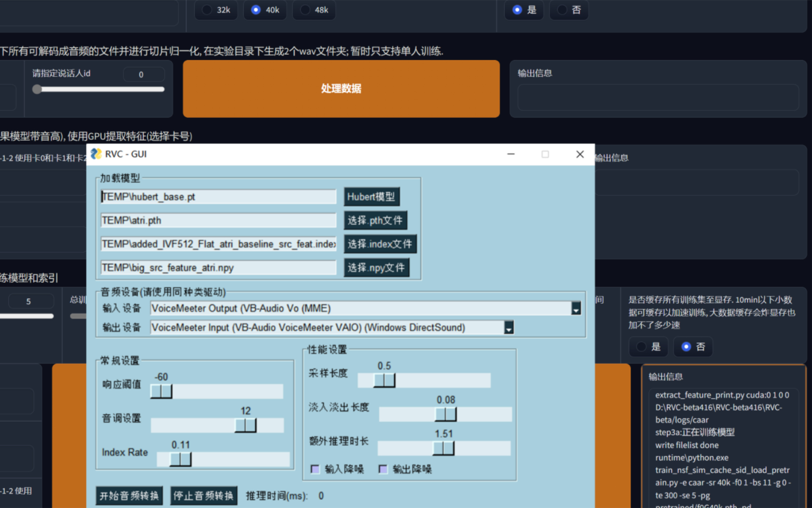Click the hubert_base.pt path field
The width and height of the screenshot is (812, 508).
(x=219, y=197)
